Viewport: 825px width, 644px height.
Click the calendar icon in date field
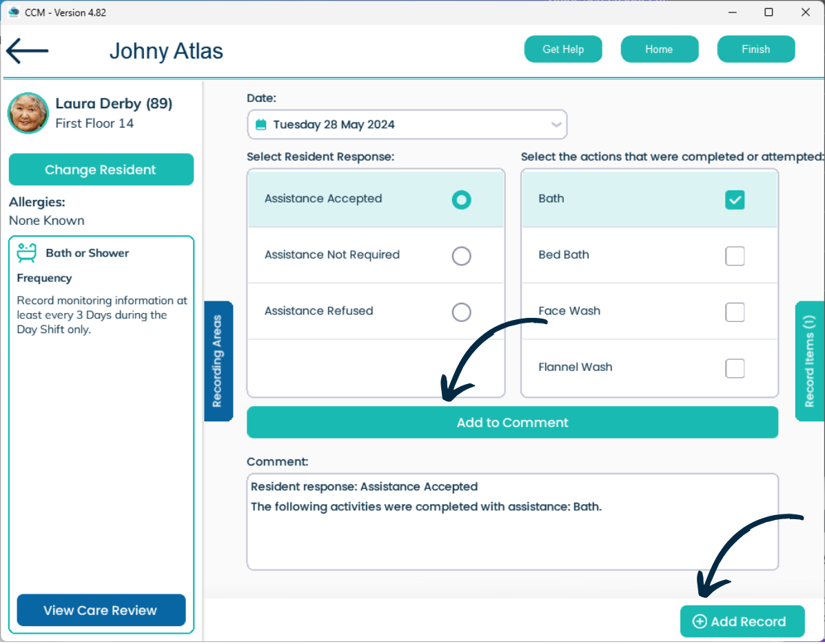pos(261,125)
